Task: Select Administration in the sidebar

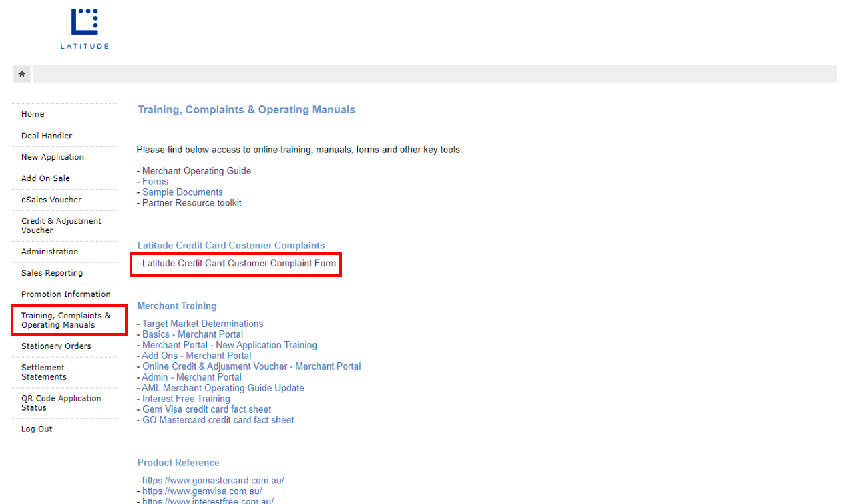Action: pyautogui.click(x=49, y=252)
